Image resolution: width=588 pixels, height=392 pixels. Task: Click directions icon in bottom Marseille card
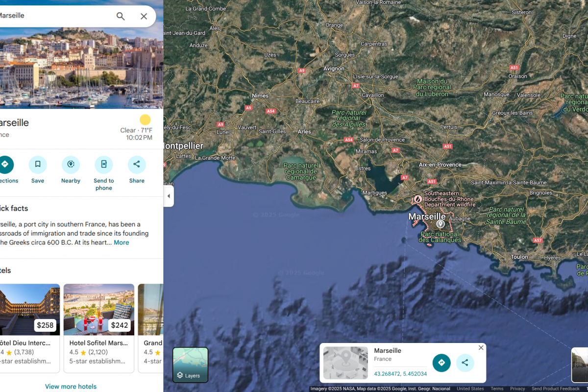click(441, 363)
